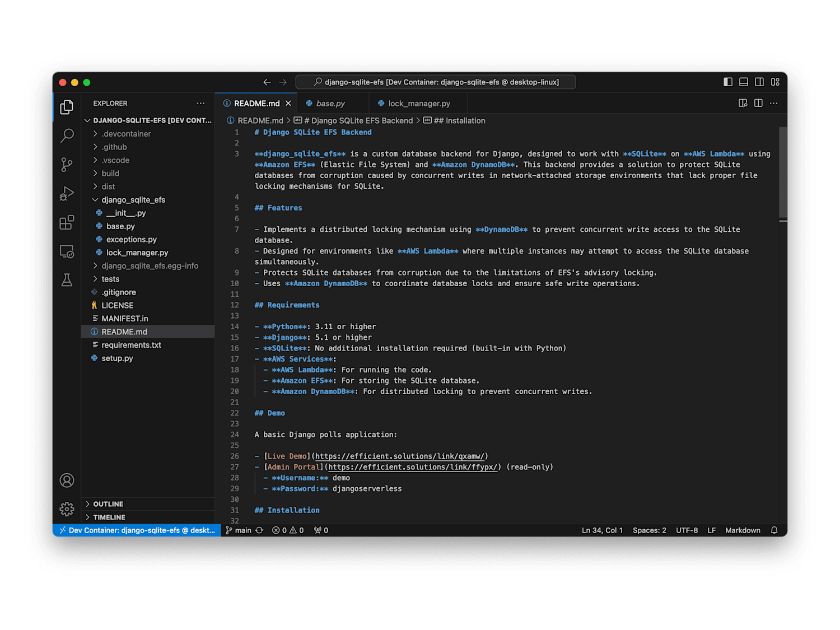
Task: Open Run and Debug view icon
Action: pos(67,194)
